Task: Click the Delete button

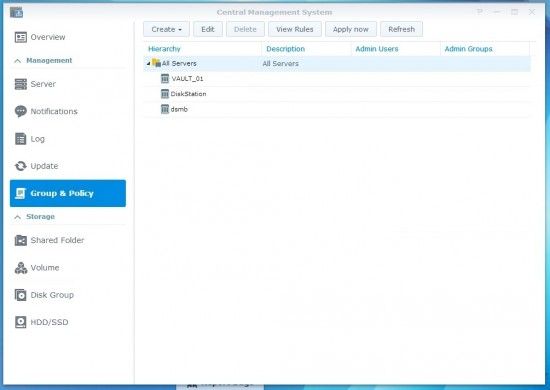Action: click(245, 29)
